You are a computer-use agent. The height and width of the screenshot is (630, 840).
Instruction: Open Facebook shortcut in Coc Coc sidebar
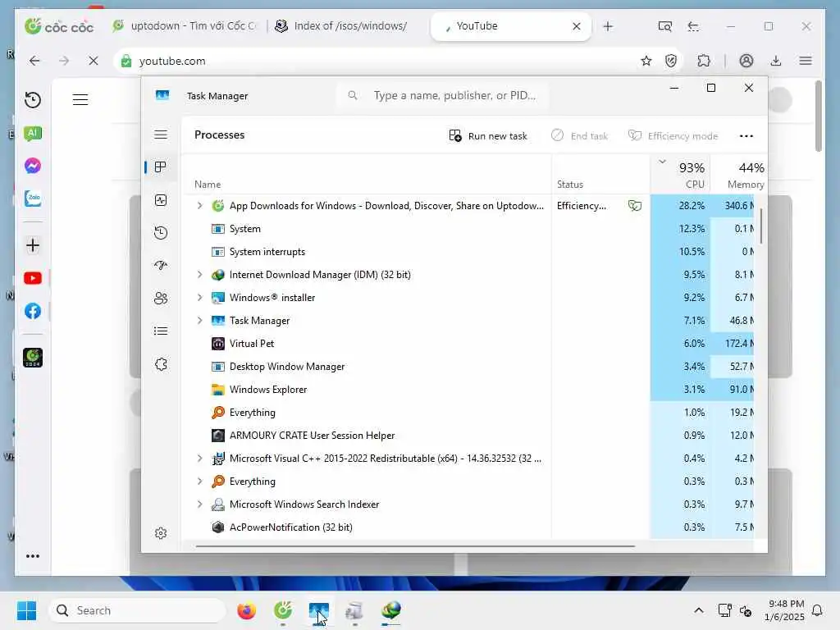pos(33,311)
